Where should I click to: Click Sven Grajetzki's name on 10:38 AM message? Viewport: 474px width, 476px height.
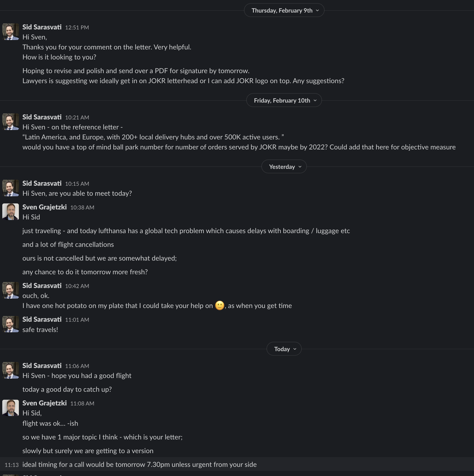(x=45, y=207)
